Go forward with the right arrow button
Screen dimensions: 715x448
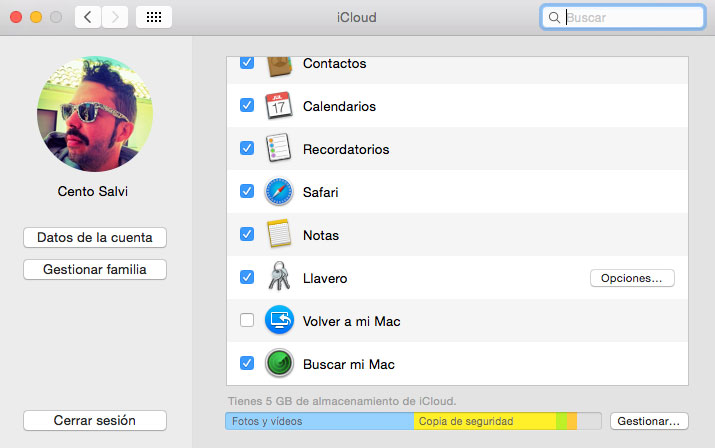pyautogui.click(x=115, y=17)
